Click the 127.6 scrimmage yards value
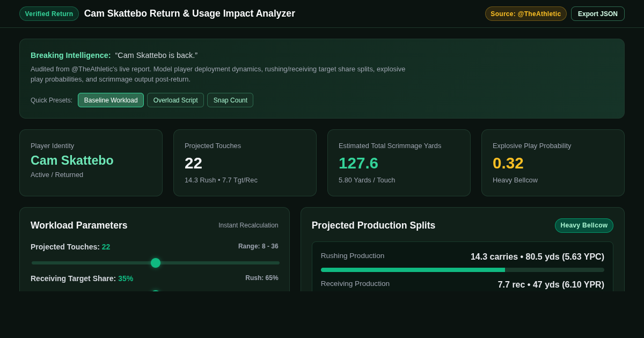Viewport: 644px width, 338px height. 358,163
